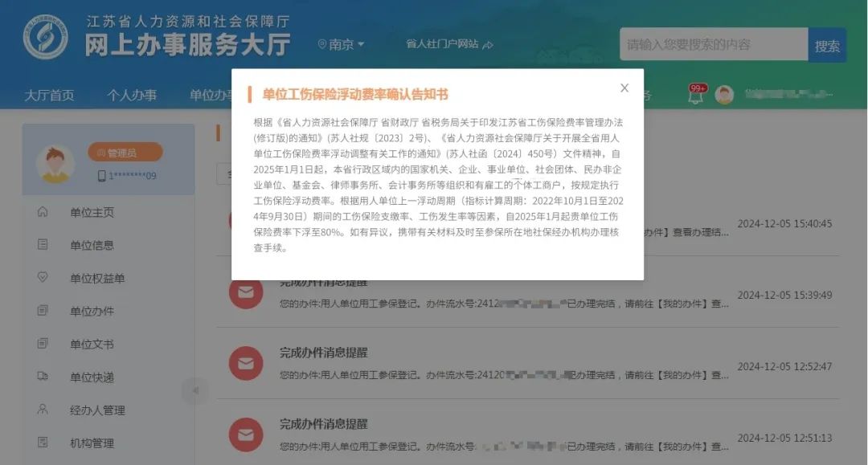Collapse the sidebar with arrow handle
Screen dimensions: 868x465
pyautogui.click(x=194, y=390)
